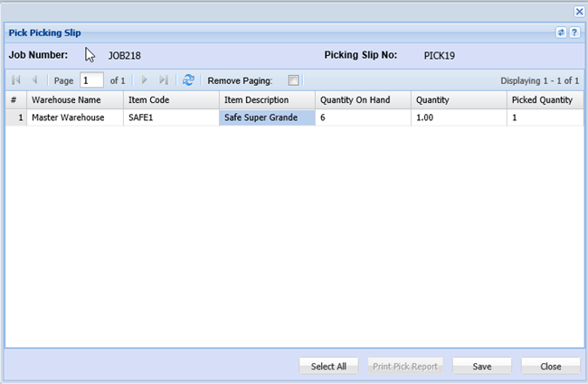Go to first page of results
The height and width of the screenshot is (384, 588).
click(x=15, y=80)
